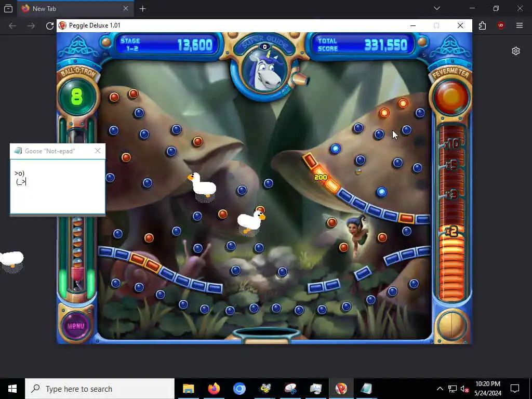Click the notepad goose icon on taskbar

pos(366,389)
